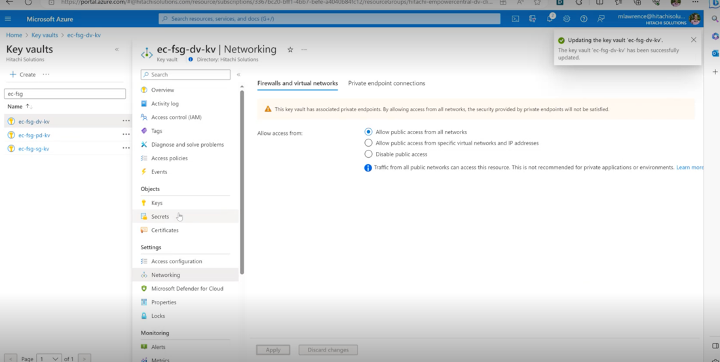Open more commands next to Create

point(46,74)
